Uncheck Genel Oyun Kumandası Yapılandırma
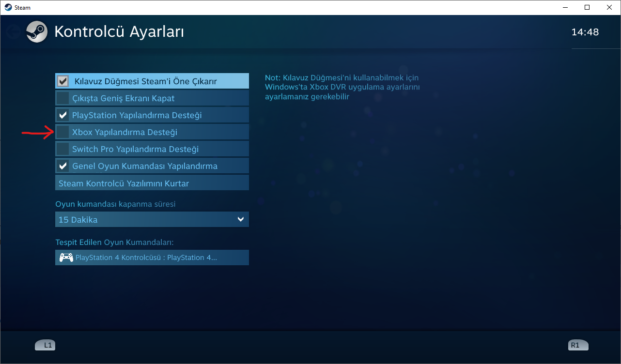621x364 pixels. click(x=62, y=166)
